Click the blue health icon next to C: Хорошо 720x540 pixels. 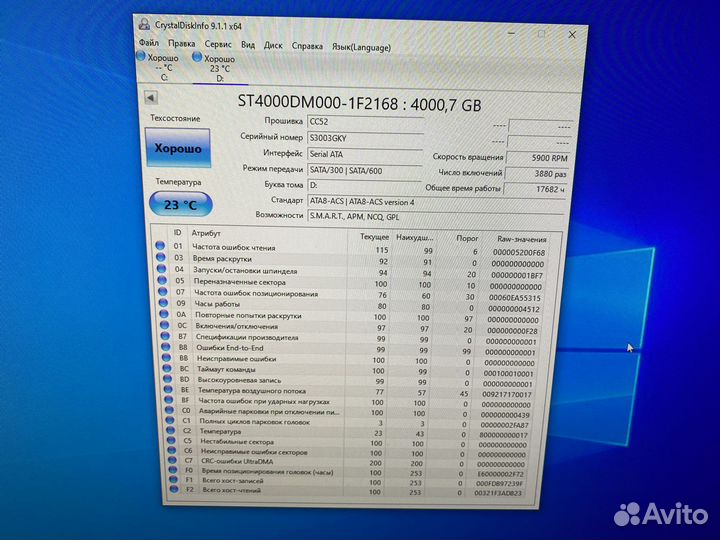coord(141,56)
